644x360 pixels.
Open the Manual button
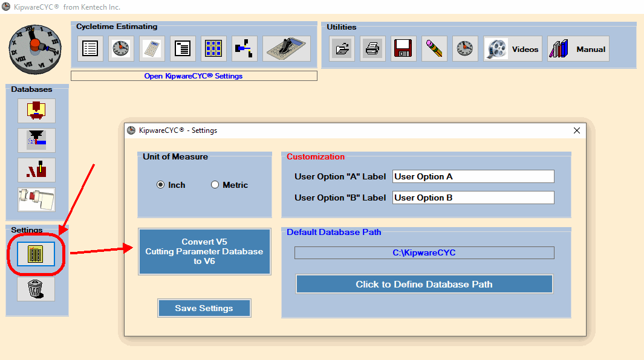578,49
